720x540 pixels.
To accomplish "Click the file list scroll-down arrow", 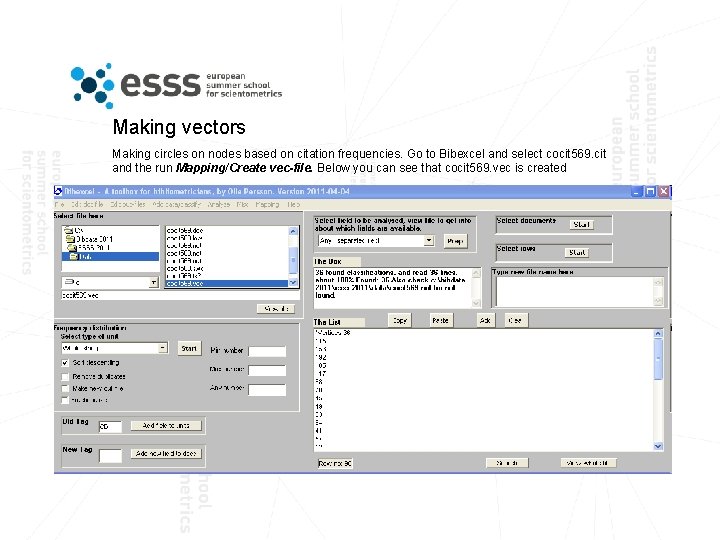I will 293,283.
